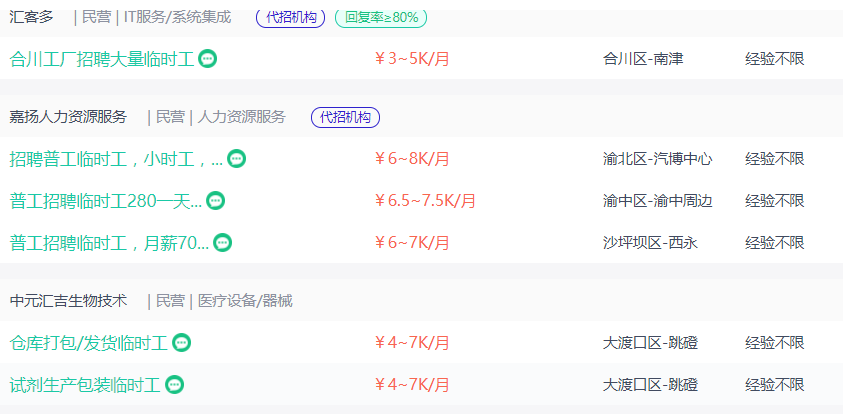The image size is (843, 414).
Task: Open job listing 招聘普工临时工，小时工
Action: (116, 159)
